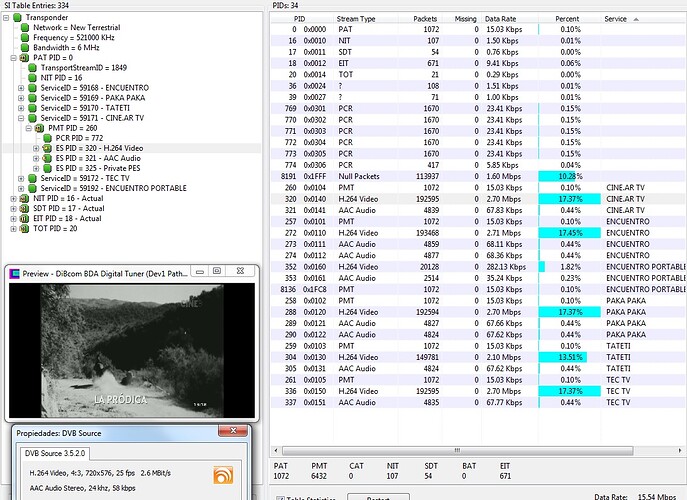This screenshot has height=500, width=687.
Task: Click the orange DVB Source logo icon
Action: [x=223, y=475]
